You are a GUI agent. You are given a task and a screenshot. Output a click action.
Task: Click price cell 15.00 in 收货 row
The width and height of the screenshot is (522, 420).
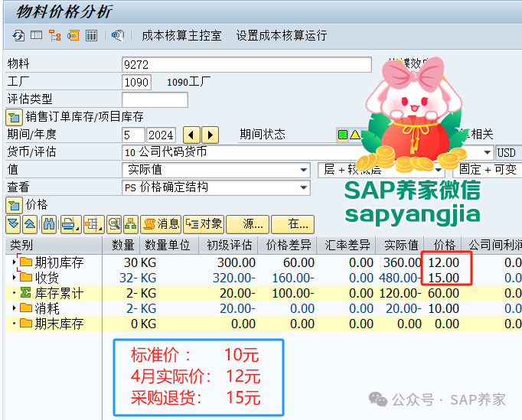(443, 278)
